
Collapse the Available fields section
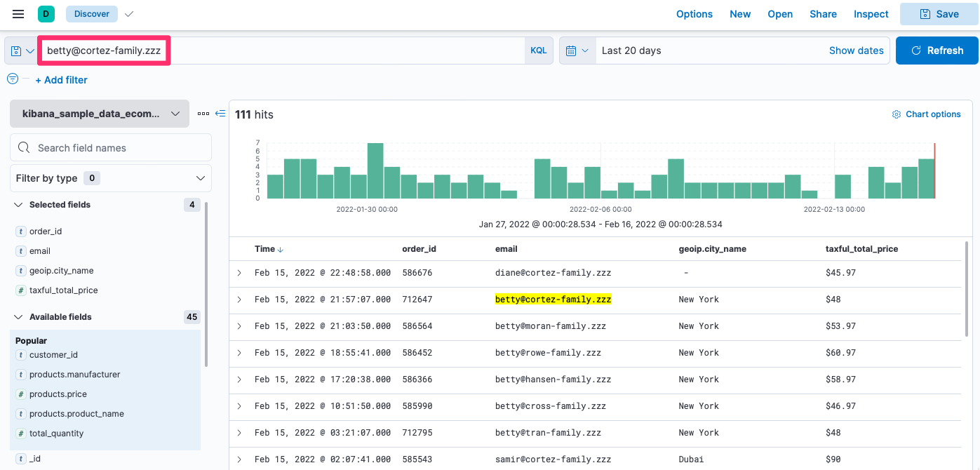pos(18,317)
